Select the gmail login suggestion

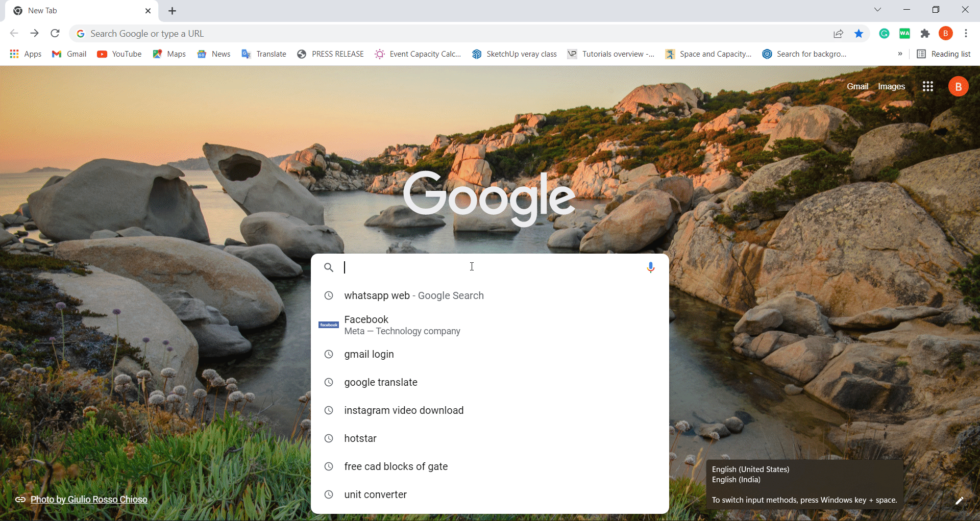coord(490,354)
